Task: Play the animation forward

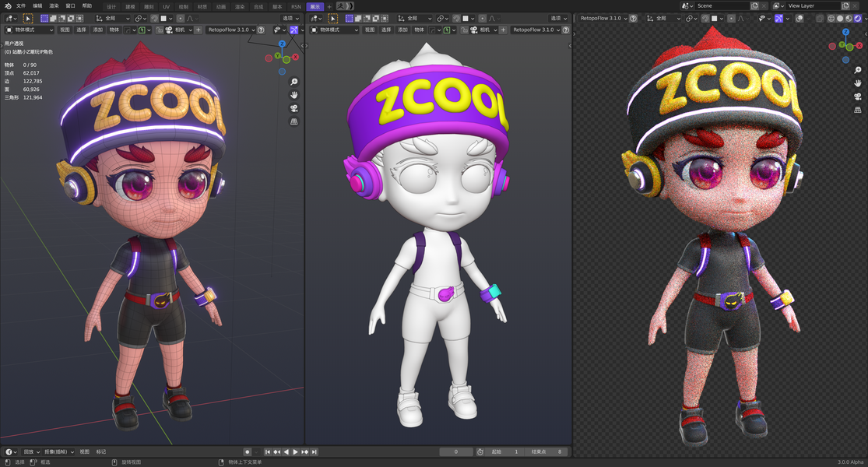Action: pos(296,452)
